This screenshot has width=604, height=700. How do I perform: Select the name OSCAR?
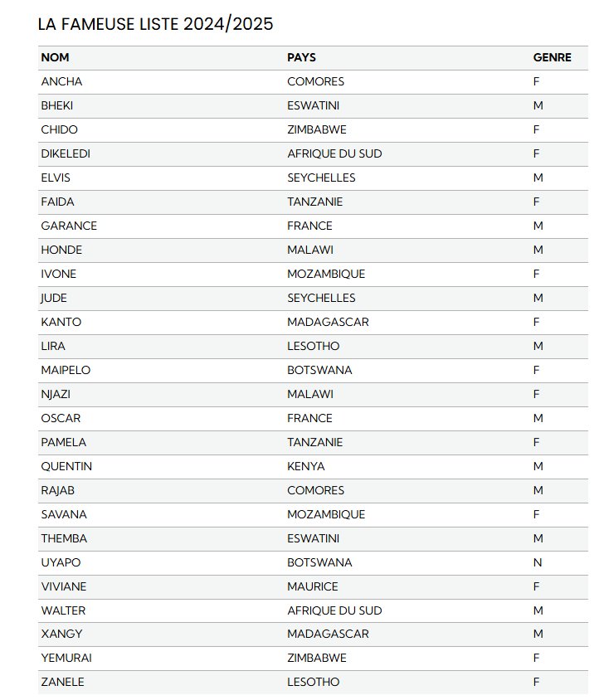(x=61, y=418)
